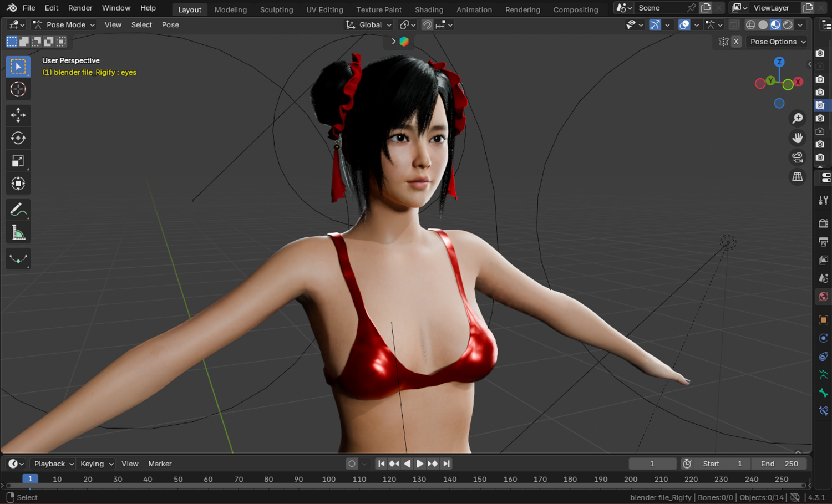Toggle X-axis mirror for posing
The width and height of the screenshot is (832, 504).
pyautogui.click(x=736, y=42)
